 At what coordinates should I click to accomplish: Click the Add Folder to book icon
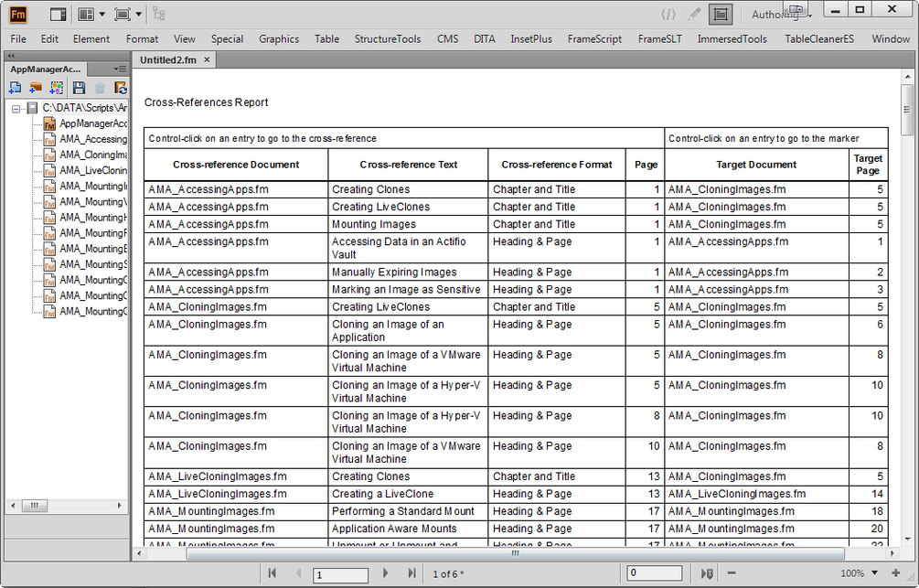(36, 88)
